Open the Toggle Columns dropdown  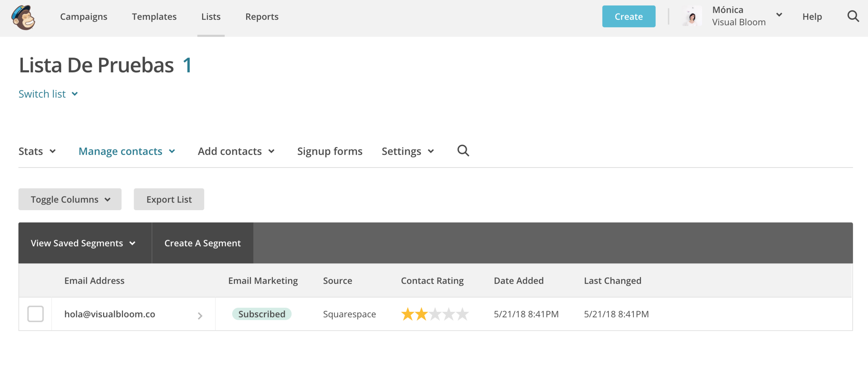(x=70, y=199)
